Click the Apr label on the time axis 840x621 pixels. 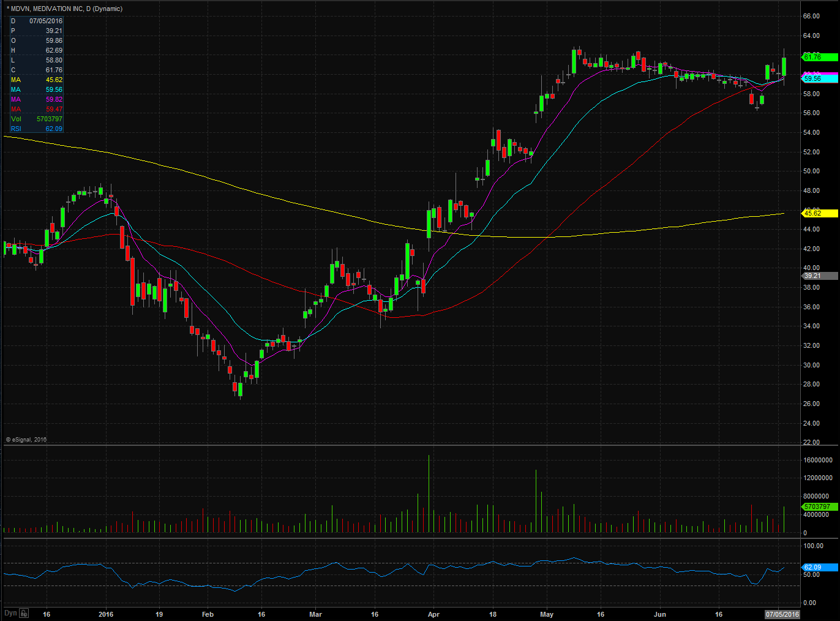click(x=433, y=614)
